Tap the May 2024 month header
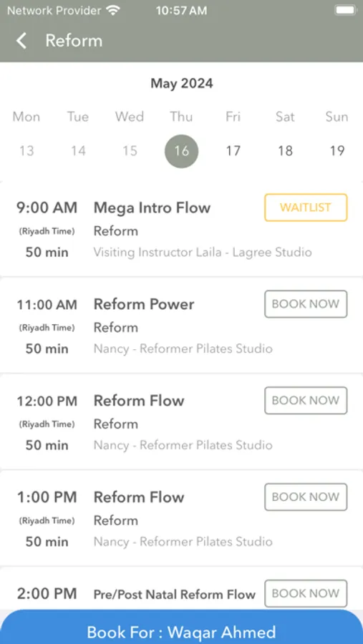Viewport: 363px width, 644px height. pyautogui.click(x=182, y=84)
